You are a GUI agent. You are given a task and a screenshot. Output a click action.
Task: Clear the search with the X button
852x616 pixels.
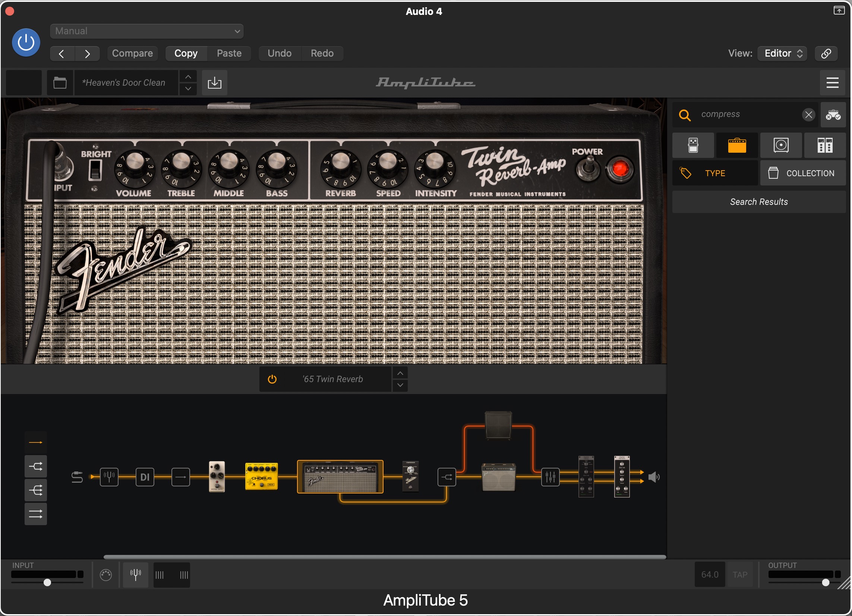808,114
